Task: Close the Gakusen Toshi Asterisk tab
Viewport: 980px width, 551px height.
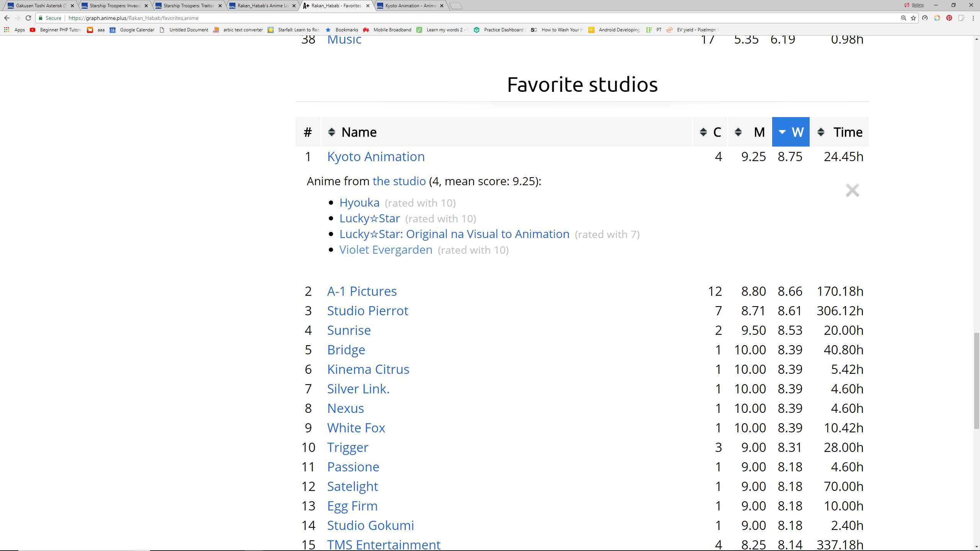Action: (x=72, y=6)
